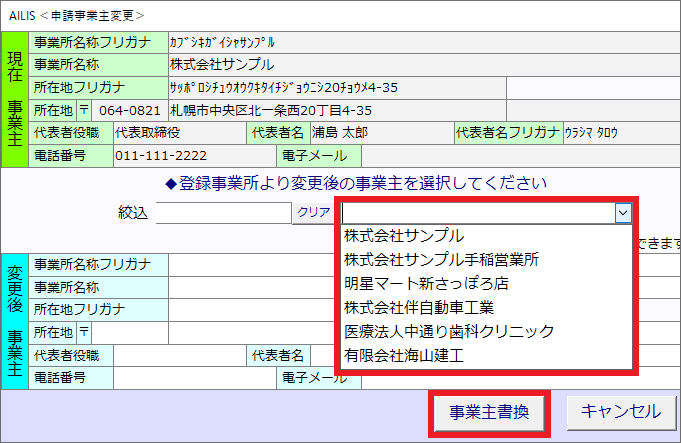
Task: Click the postal code field 064-0821
Action: point(130,109)
